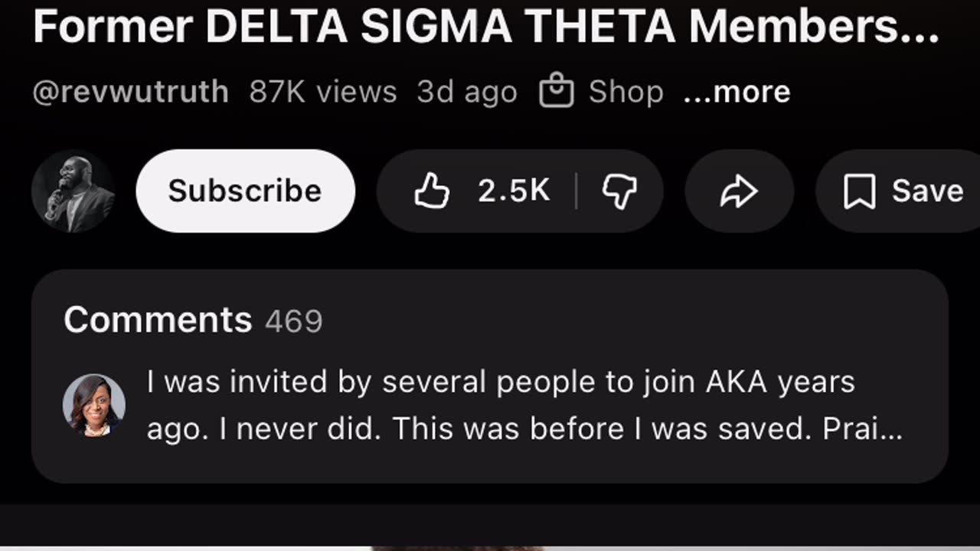Open the Comments section heading

tap(158, 320)
